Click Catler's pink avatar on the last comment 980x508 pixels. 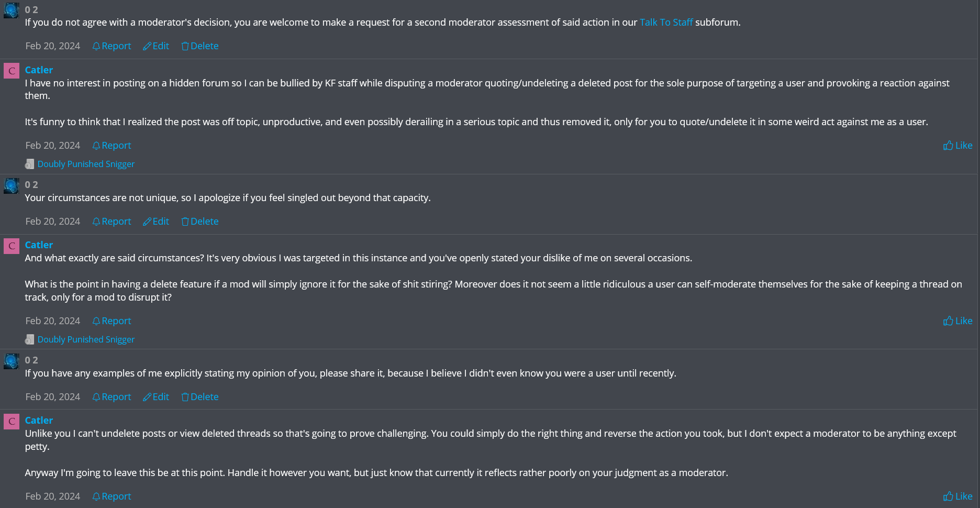12,422
